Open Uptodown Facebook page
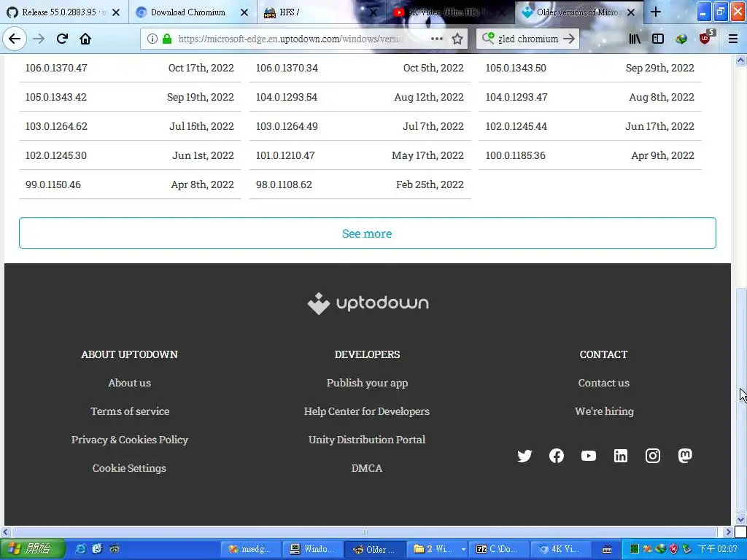Image resolution: width=747 pixels, height=560 pixels. (x=557, y=456)
